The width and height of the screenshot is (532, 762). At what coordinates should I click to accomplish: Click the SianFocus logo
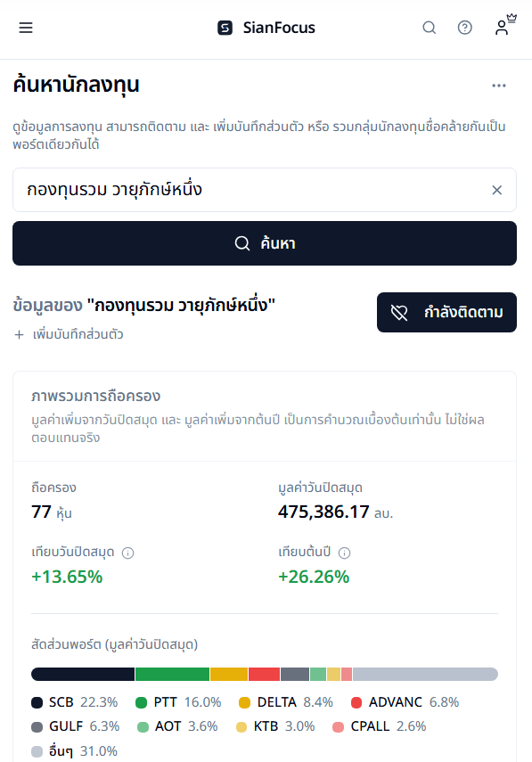coord(266,28)
